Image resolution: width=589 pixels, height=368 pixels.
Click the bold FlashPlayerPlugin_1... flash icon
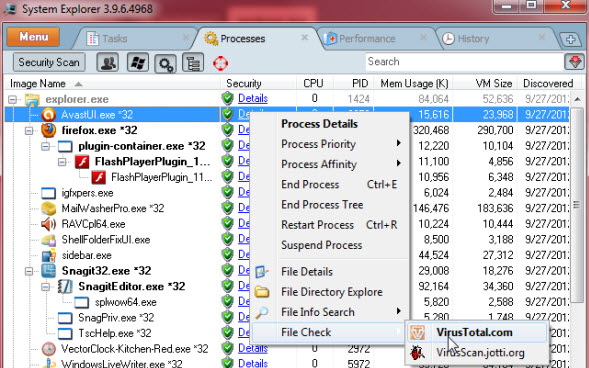[x=82, y=162]
